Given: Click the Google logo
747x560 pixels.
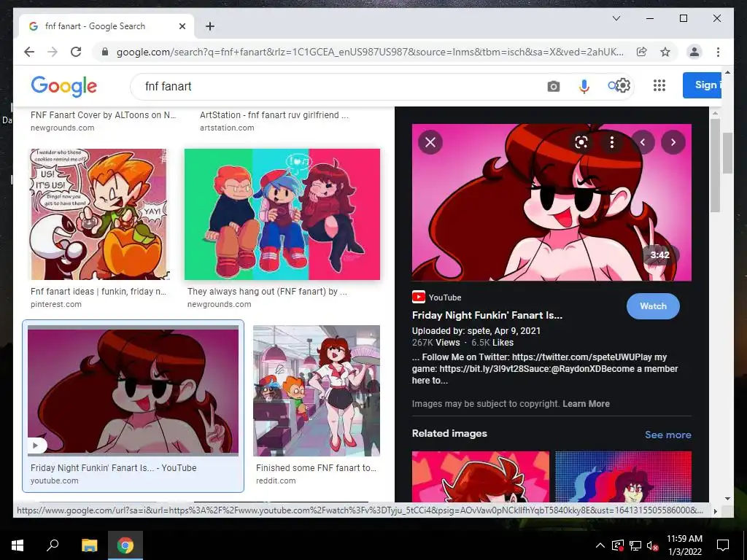Looking at the screenshot, I should click(64, 86).
